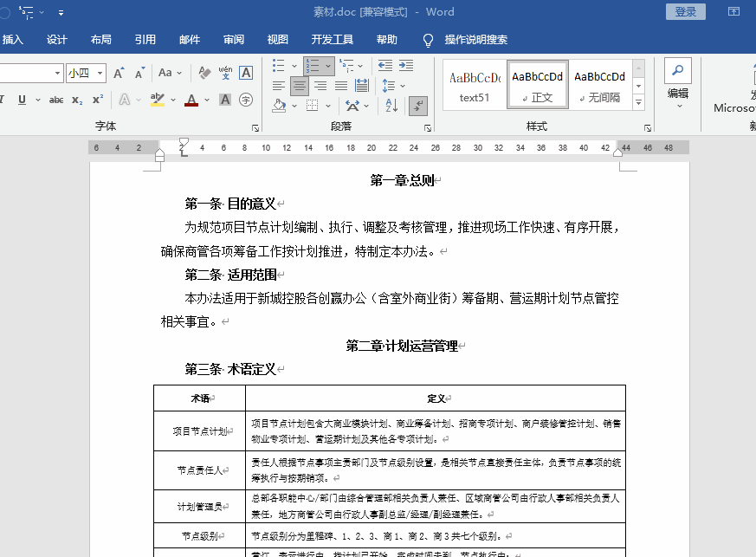Apply borders grid icon
The height and width of the screenshot is (557, 756).
tap(313, 106)
